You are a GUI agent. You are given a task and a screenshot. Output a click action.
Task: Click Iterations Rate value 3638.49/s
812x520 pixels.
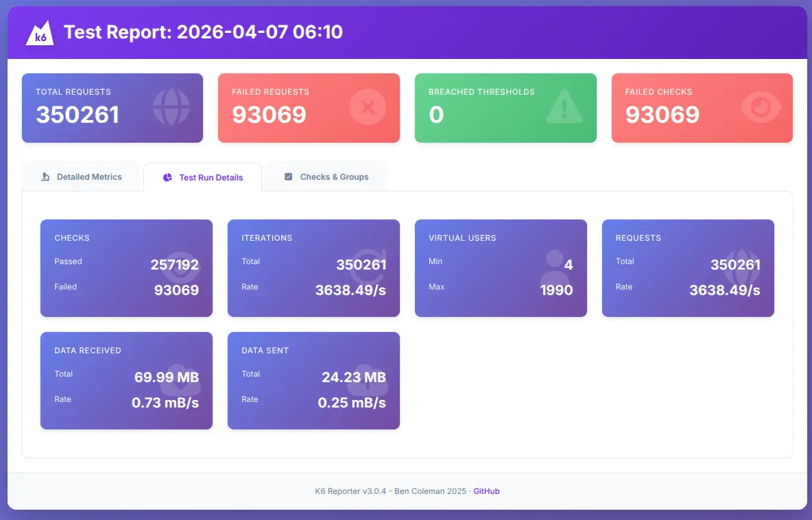(x=351, y=290)
